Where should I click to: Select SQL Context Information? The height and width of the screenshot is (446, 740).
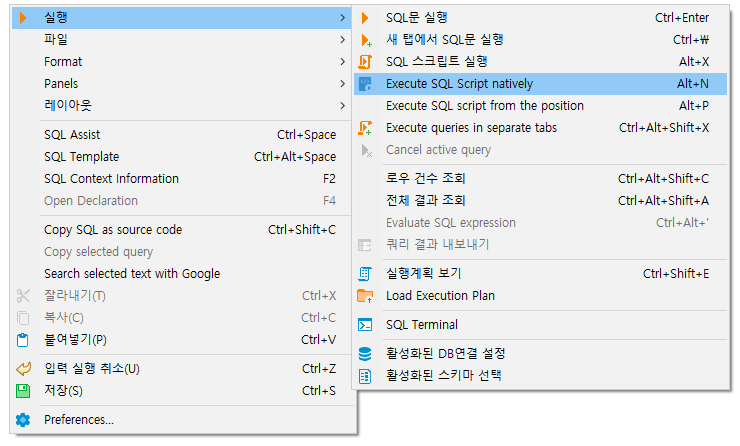pos(181,179)
